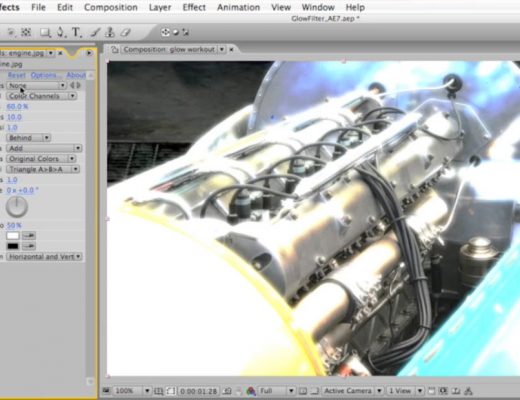
Task: Select the Type tool
Action: click(x=76, y=32)
